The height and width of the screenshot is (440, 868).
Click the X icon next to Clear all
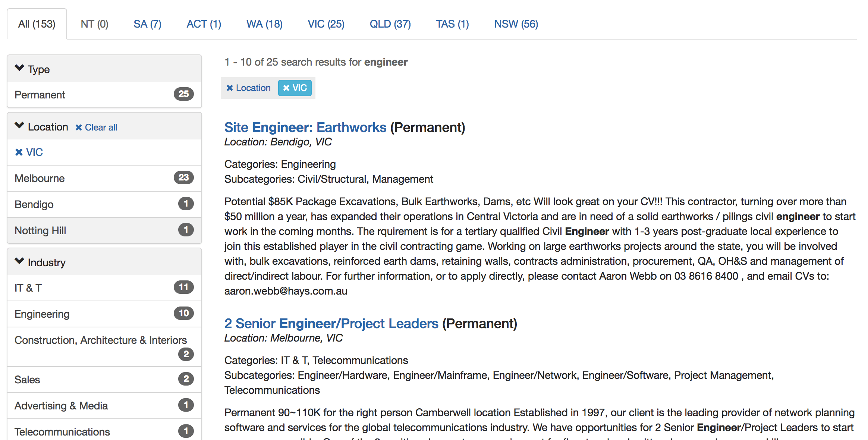(x=79, y=128)
